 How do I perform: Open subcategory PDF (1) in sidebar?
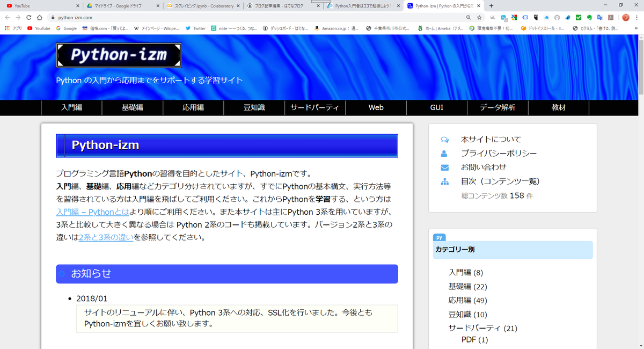click(x=475, y=340)
